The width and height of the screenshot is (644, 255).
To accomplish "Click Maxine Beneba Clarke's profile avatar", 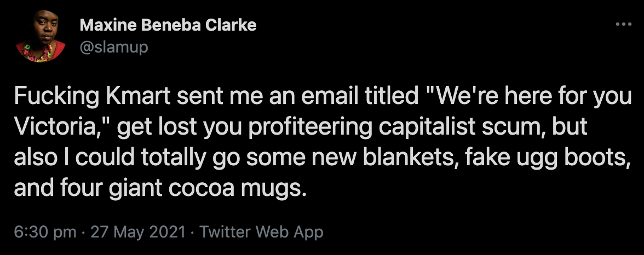I will click(41, 36).
